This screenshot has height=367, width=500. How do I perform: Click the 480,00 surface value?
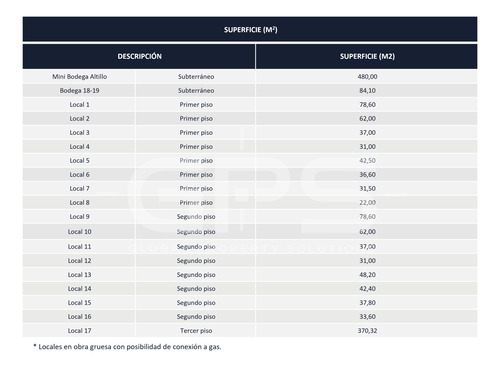point(367,77)
